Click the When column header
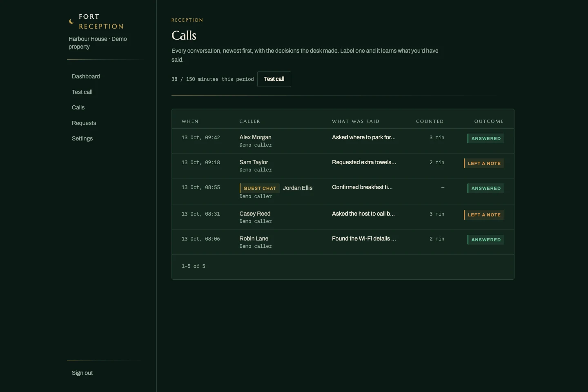Viewport: 588px width, 392px height. click(x=190, y=121)
